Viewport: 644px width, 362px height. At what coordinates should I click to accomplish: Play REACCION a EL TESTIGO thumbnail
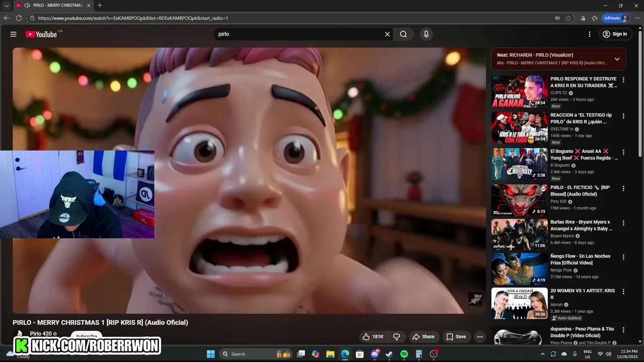click(x=519, y=128)
